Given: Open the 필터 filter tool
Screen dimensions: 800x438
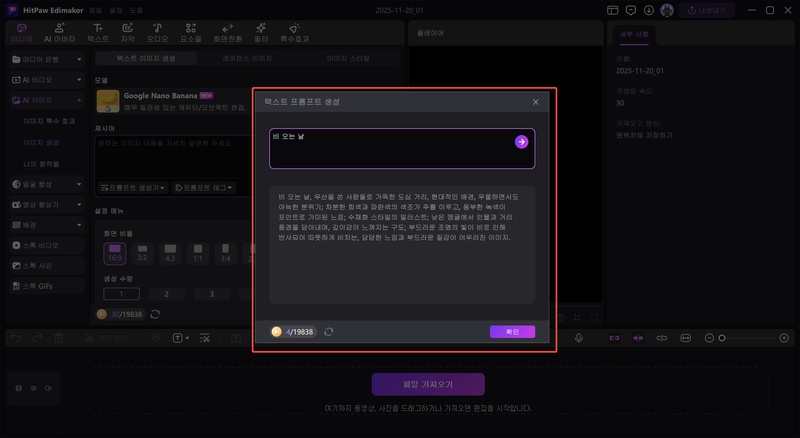Looking at the screenshot, I should click(261, 33).
